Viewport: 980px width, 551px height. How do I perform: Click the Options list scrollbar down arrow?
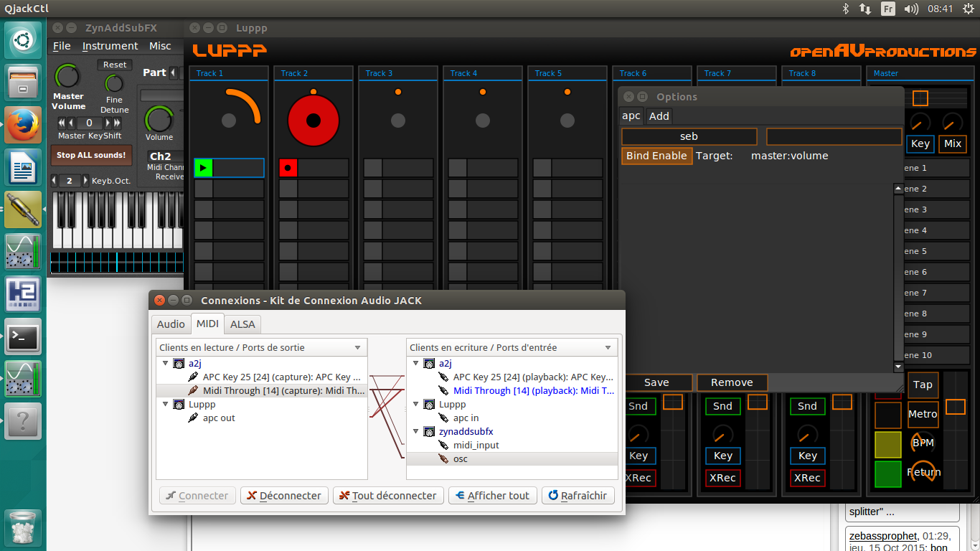pos(898,367)
